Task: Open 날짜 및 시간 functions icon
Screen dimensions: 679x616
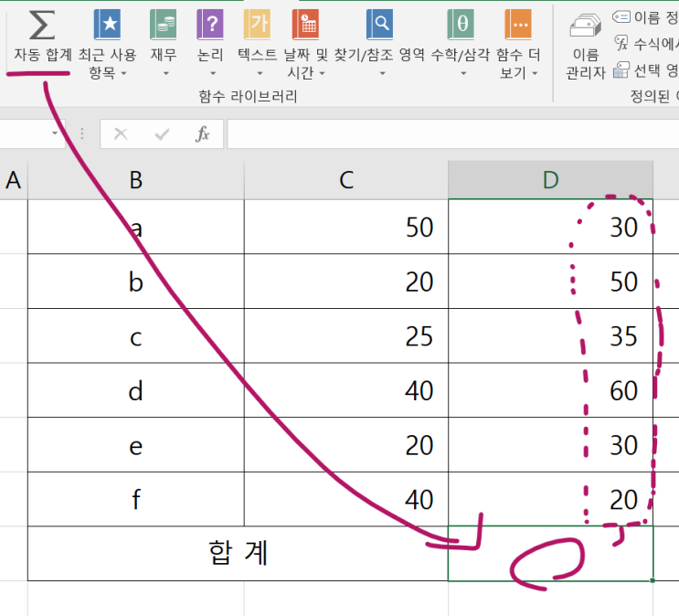Action: click(306, 25)
